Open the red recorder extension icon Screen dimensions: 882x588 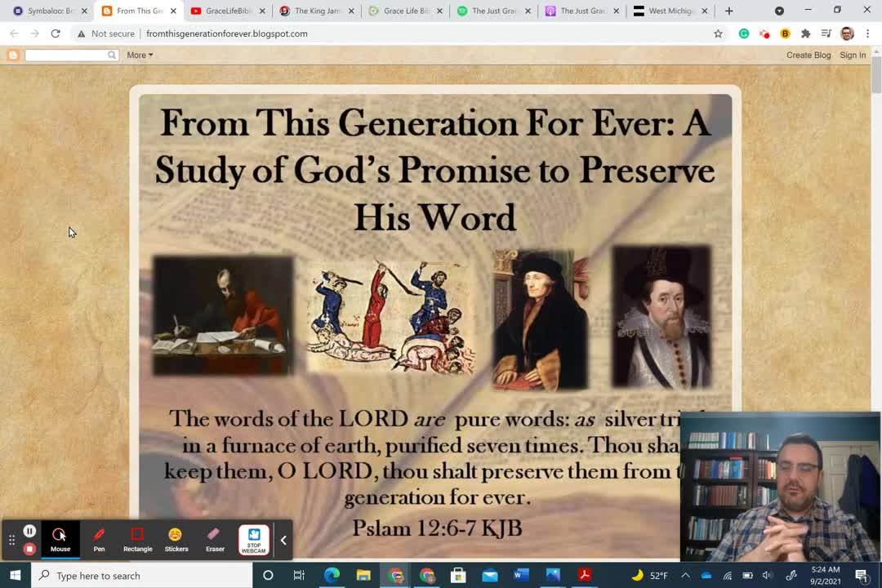click(764, 33)
